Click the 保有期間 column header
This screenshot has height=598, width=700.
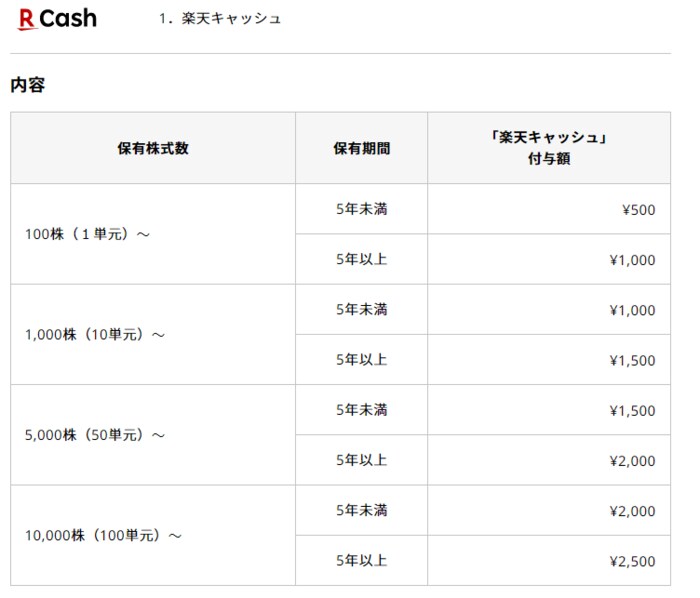(361, 148)
